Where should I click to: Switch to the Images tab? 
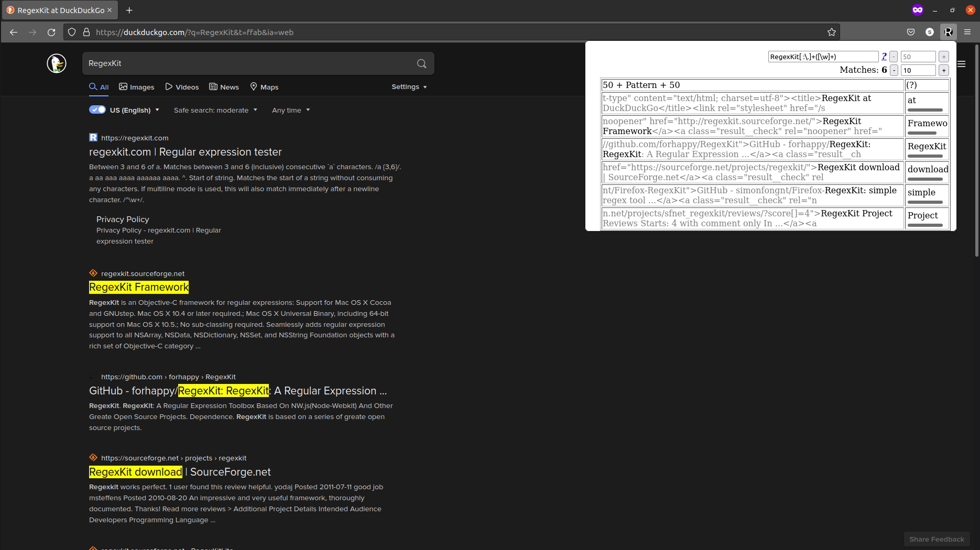tap(136, 87)
